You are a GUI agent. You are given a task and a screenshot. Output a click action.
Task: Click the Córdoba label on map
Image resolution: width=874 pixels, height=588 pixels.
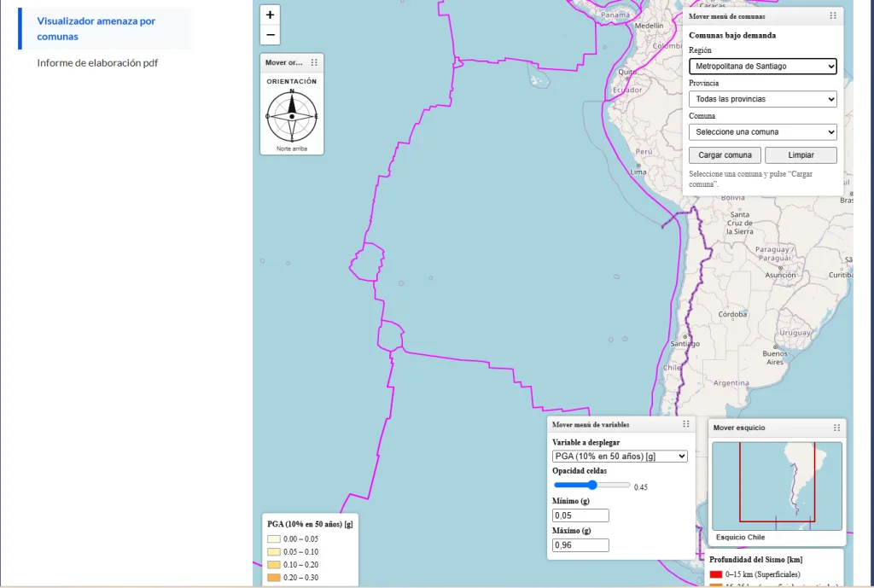click(x=732, y=314)
